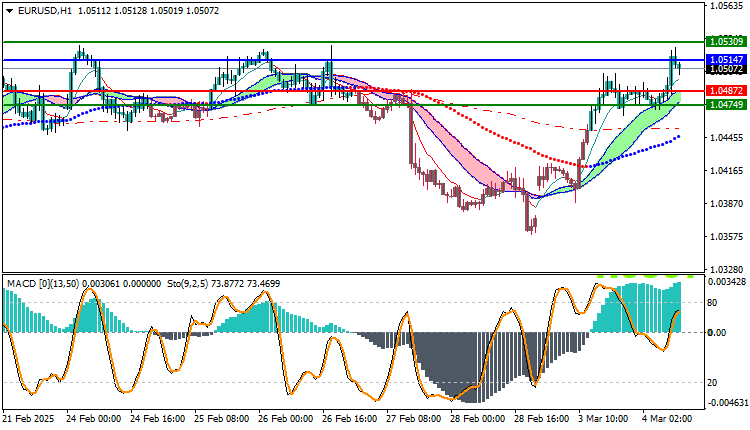Click the 1.04455 price axis value
Image resolution: width=750 pixels, height=430 pixels.
(727, 138)
